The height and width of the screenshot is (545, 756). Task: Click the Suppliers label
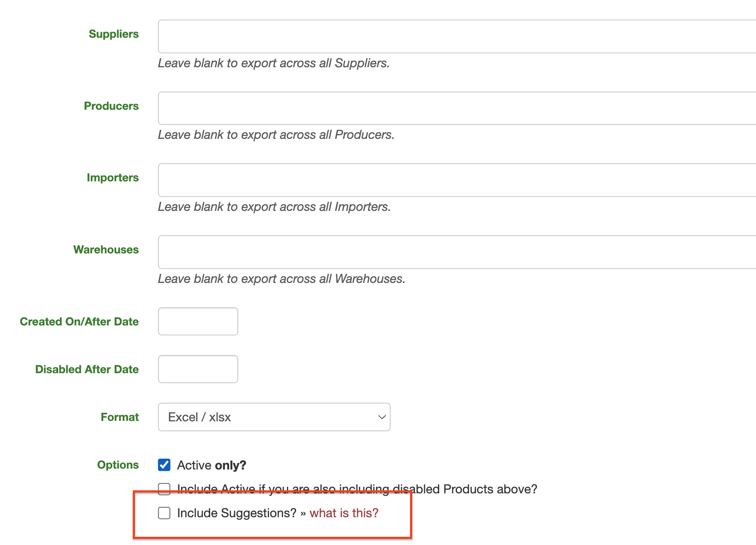click(114, 34)
